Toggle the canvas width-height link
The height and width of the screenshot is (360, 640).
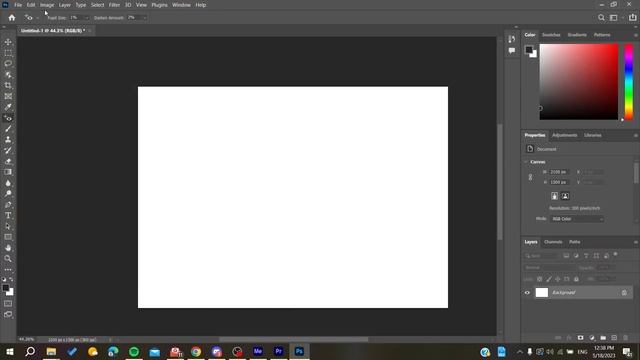pyautogui.click(x=530, y=177)
